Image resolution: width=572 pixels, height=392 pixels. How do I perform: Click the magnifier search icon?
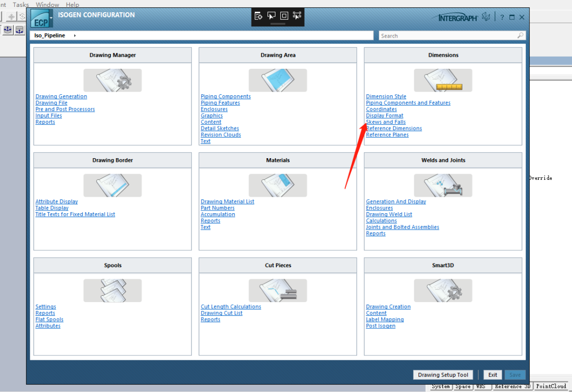click(521, 35)
